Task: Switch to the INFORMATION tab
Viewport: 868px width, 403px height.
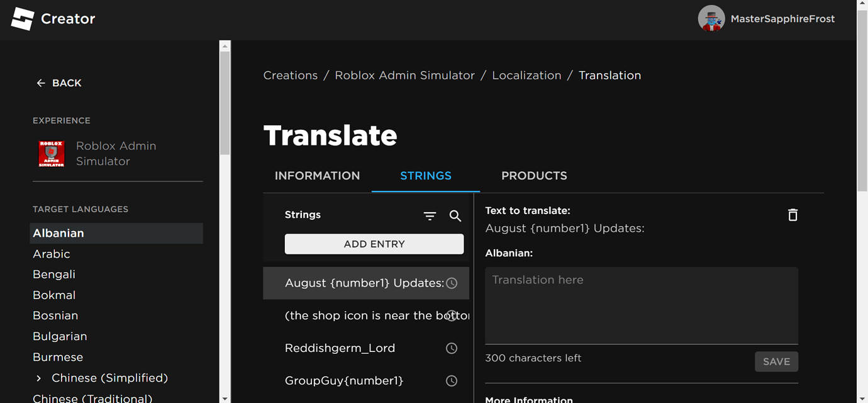Action: (x=317, y=176)
